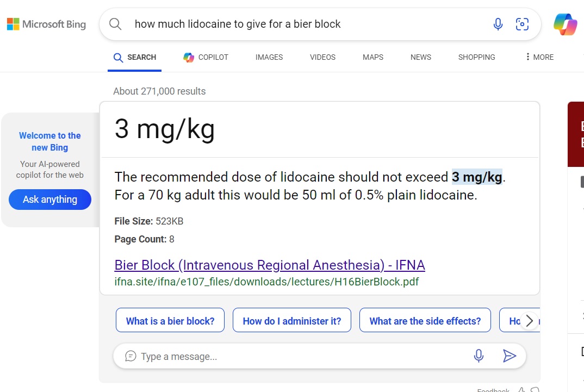Click the Microsoft Bing logo
Viewport: 584px width, 392px height.
46,24
